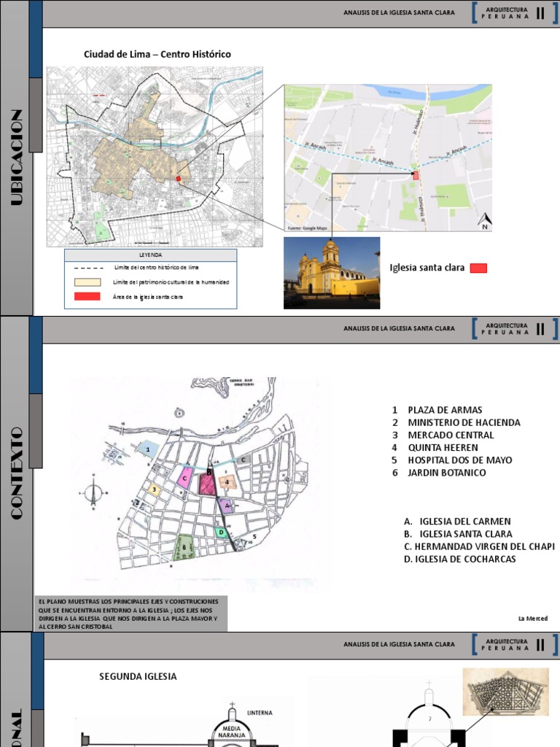Click the gray caption starting EL PLANO MUESTRAS

tap(131, 614)
